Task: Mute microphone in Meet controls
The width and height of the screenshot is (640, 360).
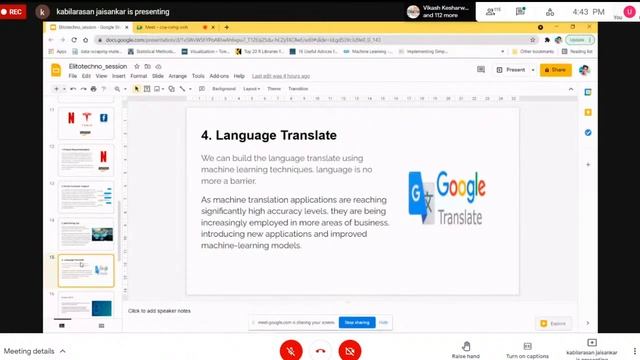Action: point(291,351)
